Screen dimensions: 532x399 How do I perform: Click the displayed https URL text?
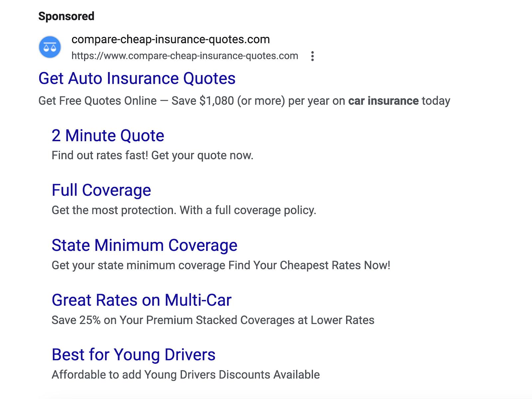[185, 56]
